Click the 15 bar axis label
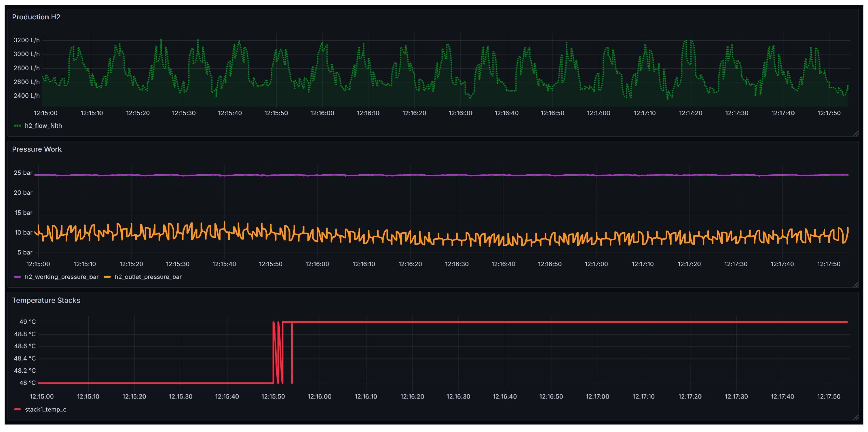The image size is (868, 432). (24, 213)
